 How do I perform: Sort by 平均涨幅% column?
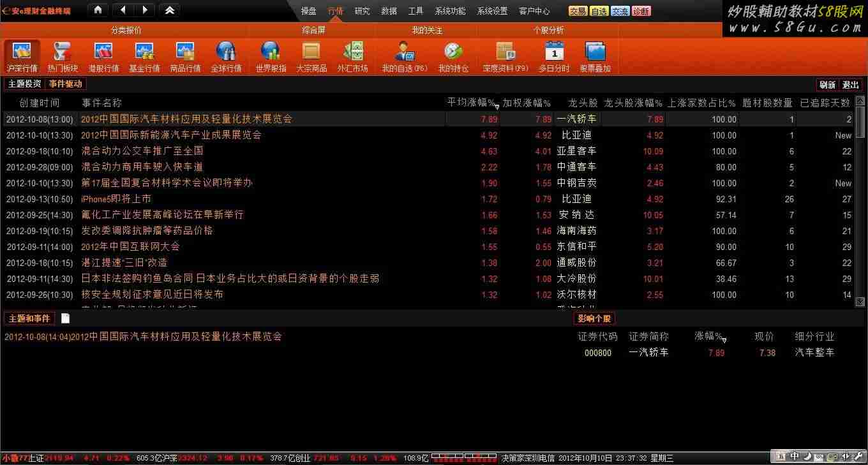click(x=471, y=103)
